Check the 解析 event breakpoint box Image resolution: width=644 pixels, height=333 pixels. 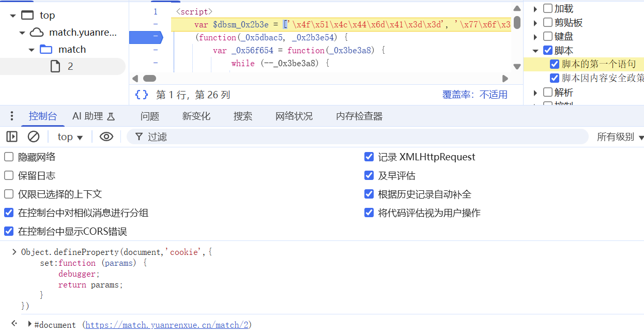(548, 92)
